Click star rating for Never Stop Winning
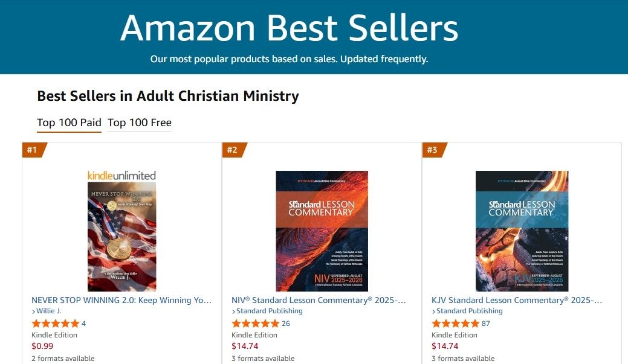Viewport: 628px width, 364px height. coord(55,324)
